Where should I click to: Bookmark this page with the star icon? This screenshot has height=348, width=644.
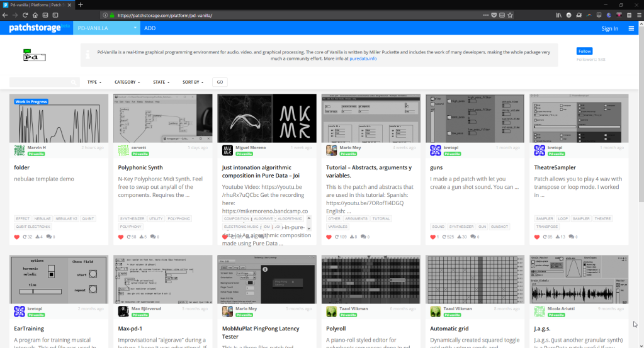[x=511, y=15]
